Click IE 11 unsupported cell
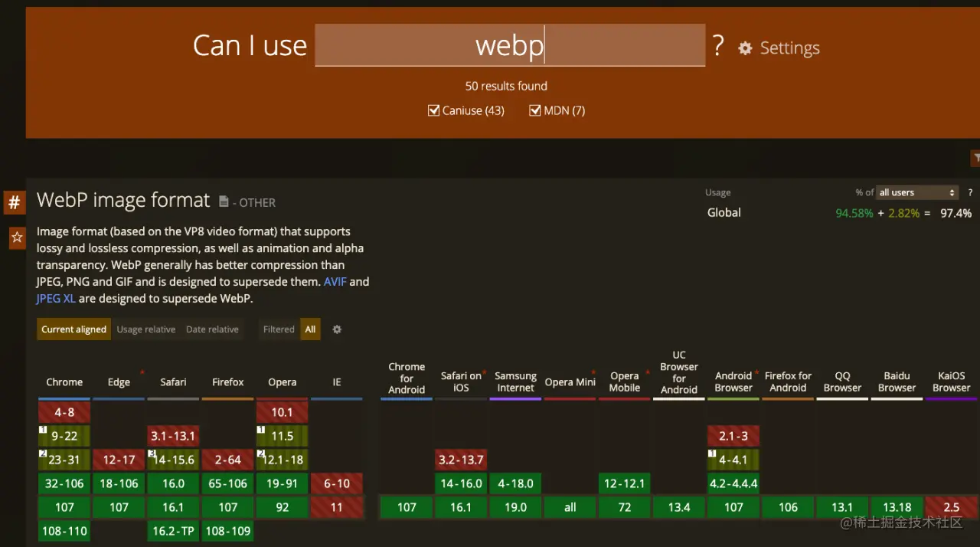This screenshot has height=547, width=980. tap(337, 507)
